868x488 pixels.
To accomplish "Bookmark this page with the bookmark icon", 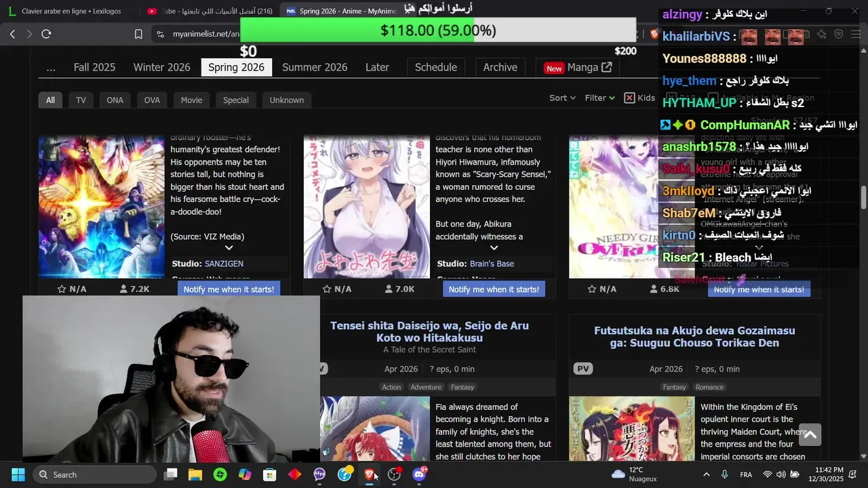I will click(x=138, y=34).
